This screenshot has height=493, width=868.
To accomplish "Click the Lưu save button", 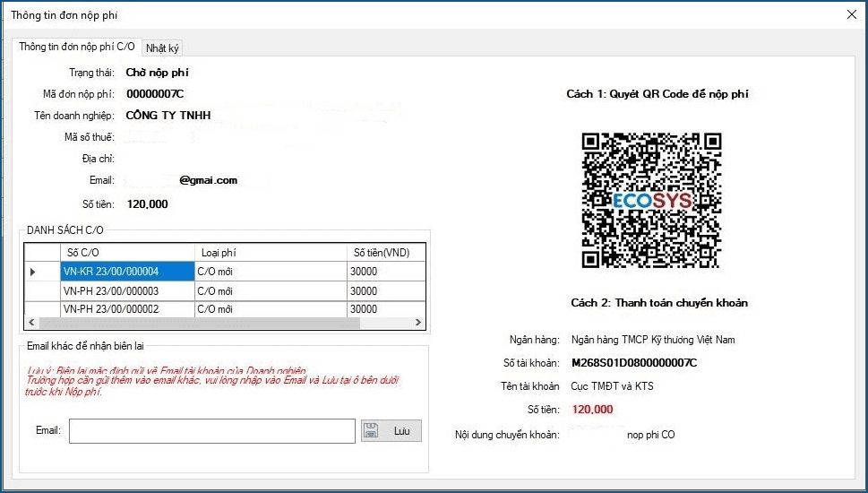I will pos(391,430).
